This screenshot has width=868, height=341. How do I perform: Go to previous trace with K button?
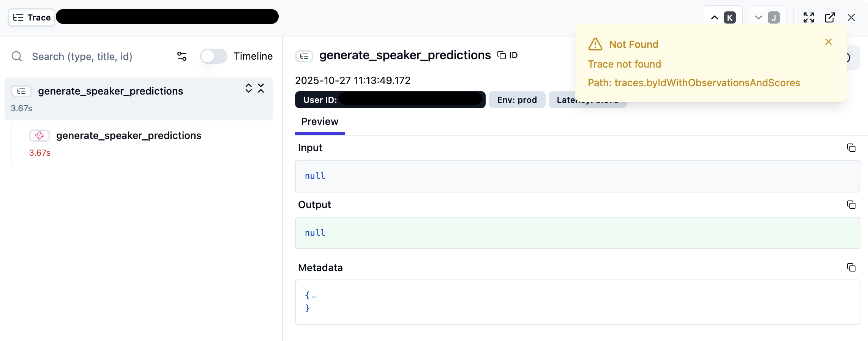coord(722,17)
